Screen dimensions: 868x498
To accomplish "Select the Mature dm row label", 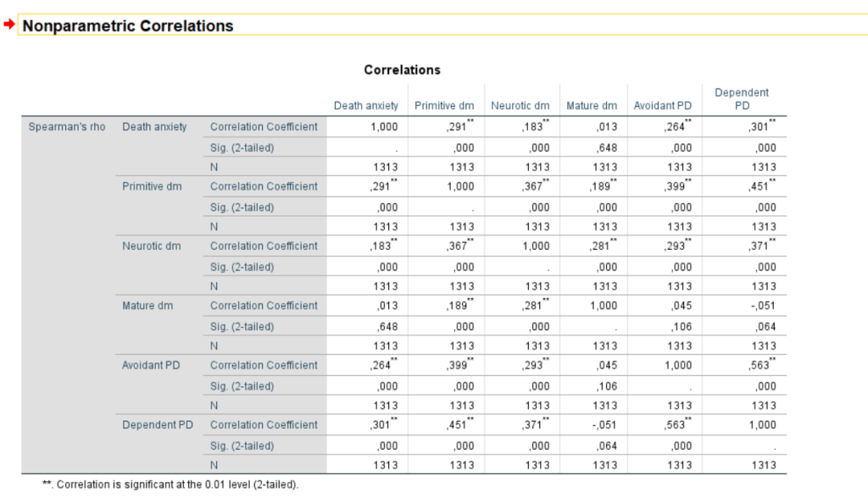I will point(147,306).
